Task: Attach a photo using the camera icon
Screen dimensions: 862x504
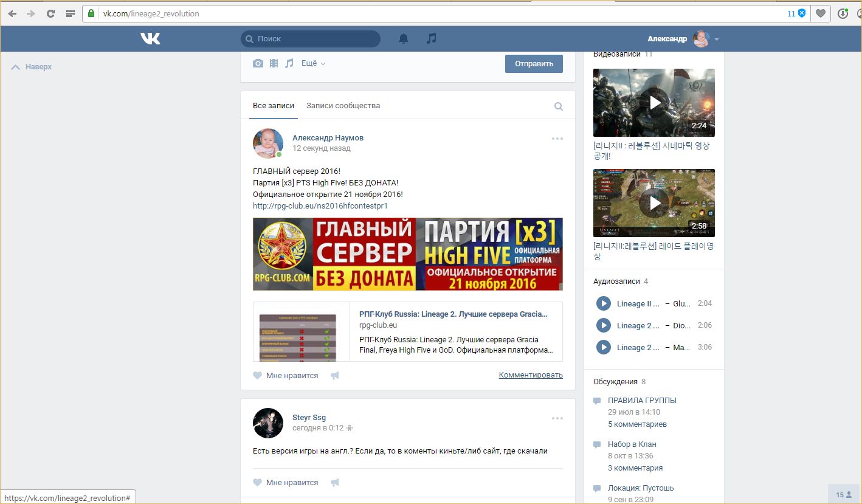Action: pyautogui.click(x=258, y=63)
